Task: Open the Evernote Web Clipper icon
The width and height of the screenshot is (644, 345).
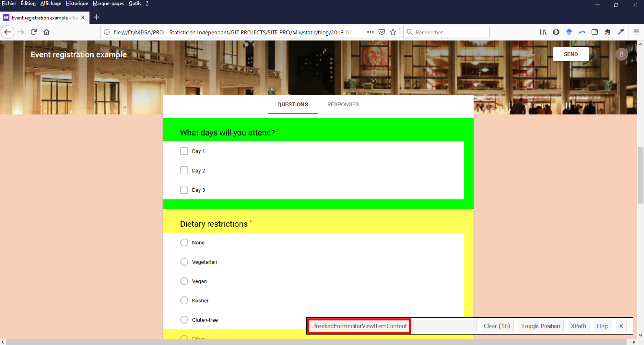Action: coord(608,32)
